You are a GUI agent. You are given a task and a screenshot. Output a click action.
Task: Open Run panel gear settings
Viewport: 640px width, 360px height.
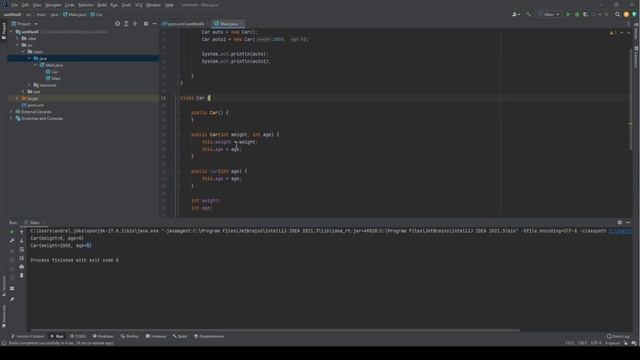point(620,222)
